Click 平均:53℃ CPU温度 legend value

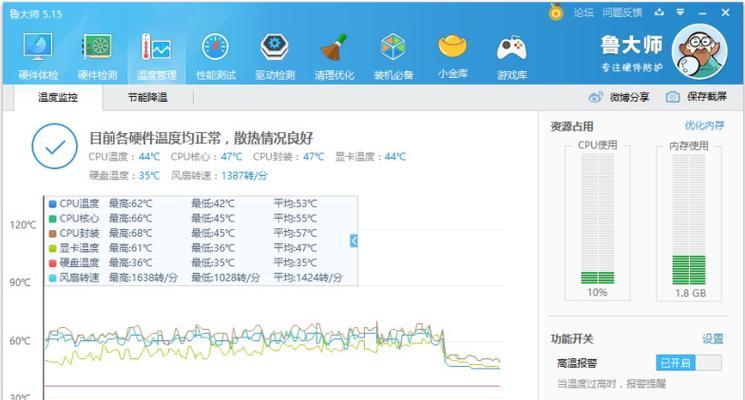click(295, 204)
